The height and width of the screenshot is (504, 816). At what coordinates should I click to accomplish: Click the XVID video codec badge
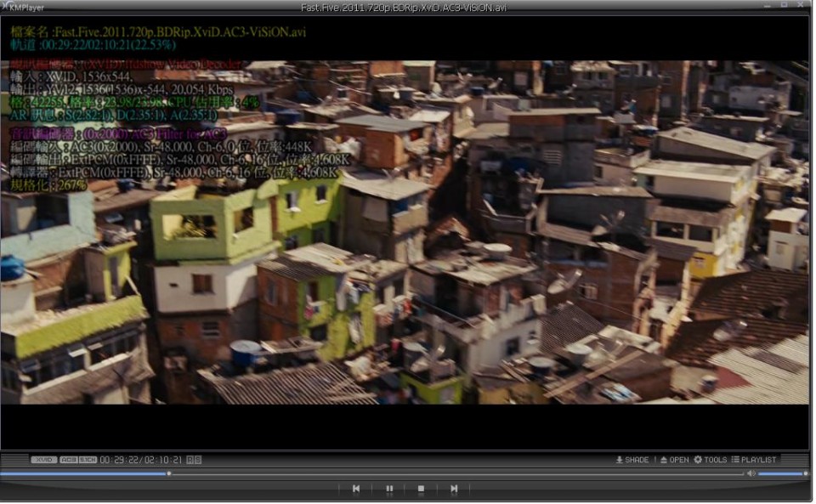44,460
